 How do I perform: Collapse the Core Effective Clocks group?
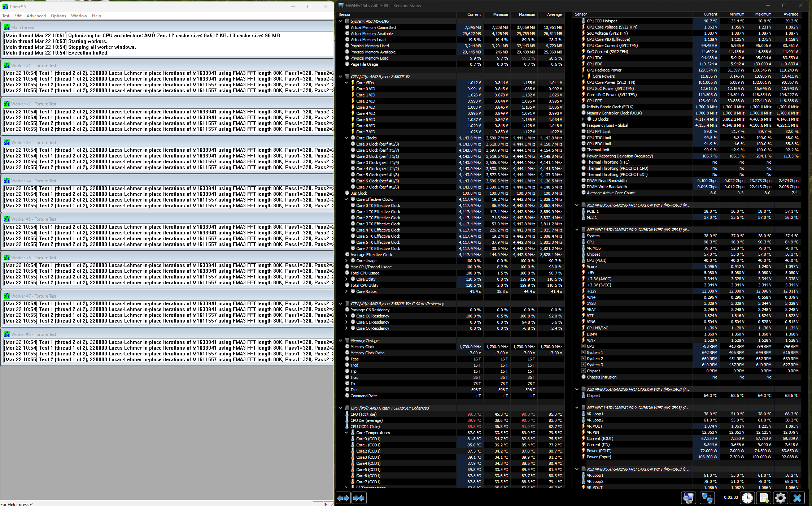point(346,199)
